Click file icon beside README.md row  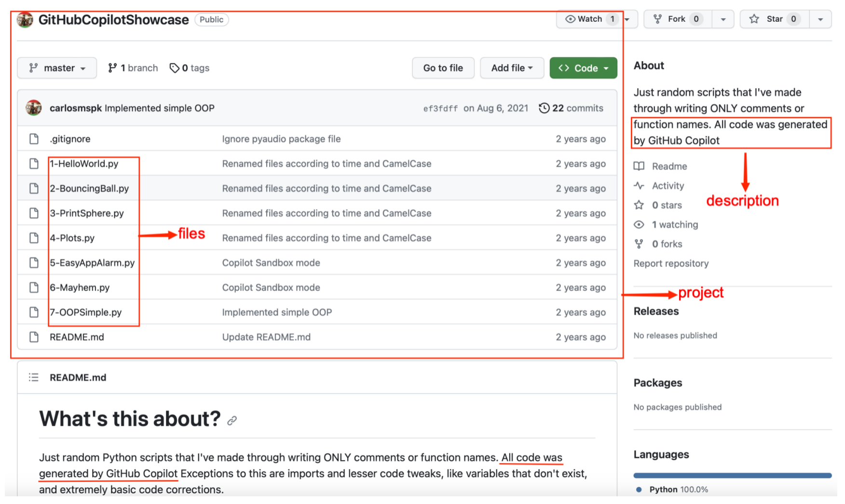click(x=34, y=337)
